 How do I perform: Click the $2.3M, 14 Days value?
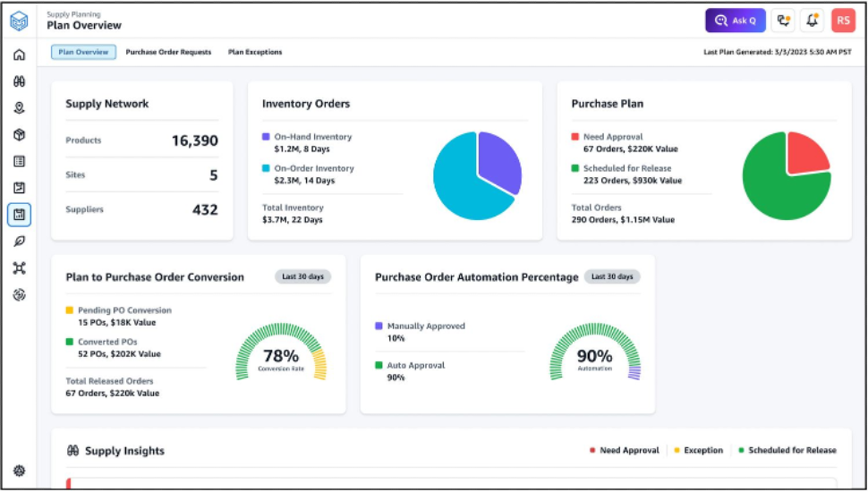[x=304, y=181]
